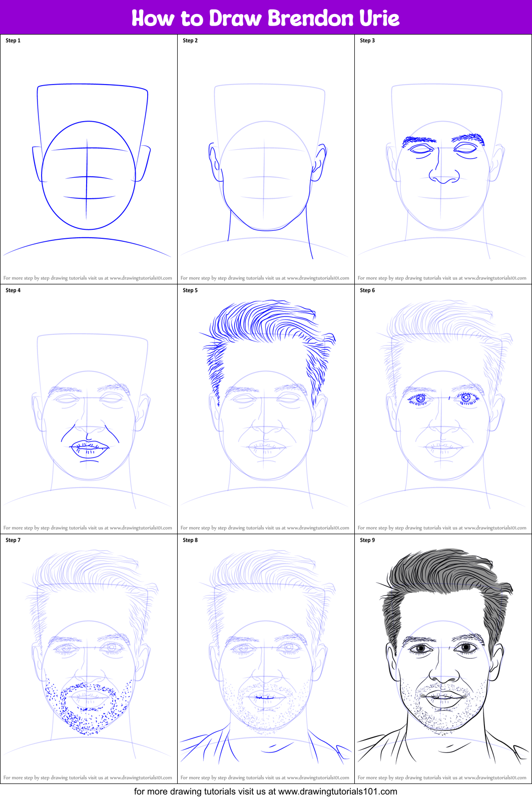Image resolution: width=532 pixels, height=799 pixels.
Task: Click the website watermark in Step 1 panel
Action: click(x=88, y=278)
